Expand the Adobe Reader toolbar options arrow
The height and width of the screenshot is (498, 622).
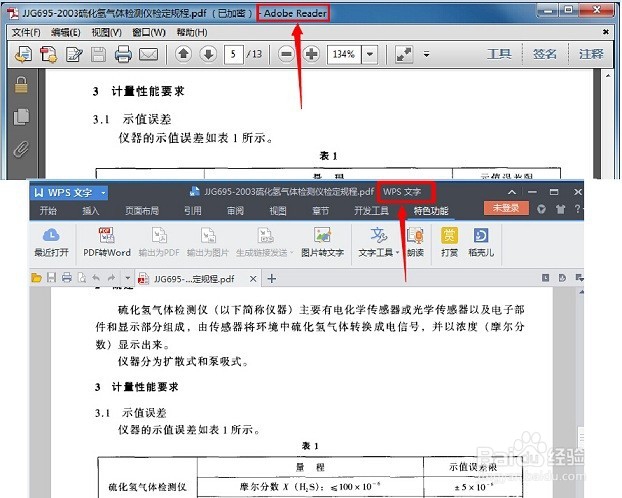(x=426, y=54)
